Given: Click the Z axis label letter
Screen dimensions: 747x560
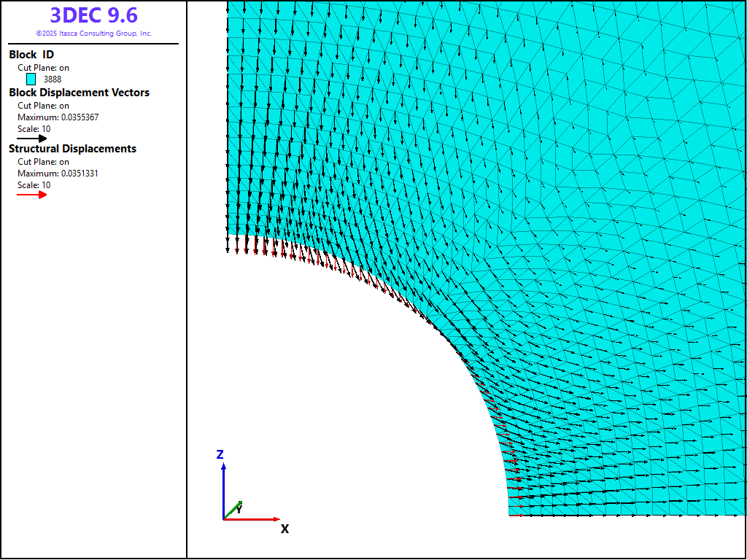Looking at the screenshot, I should (220, 454).
